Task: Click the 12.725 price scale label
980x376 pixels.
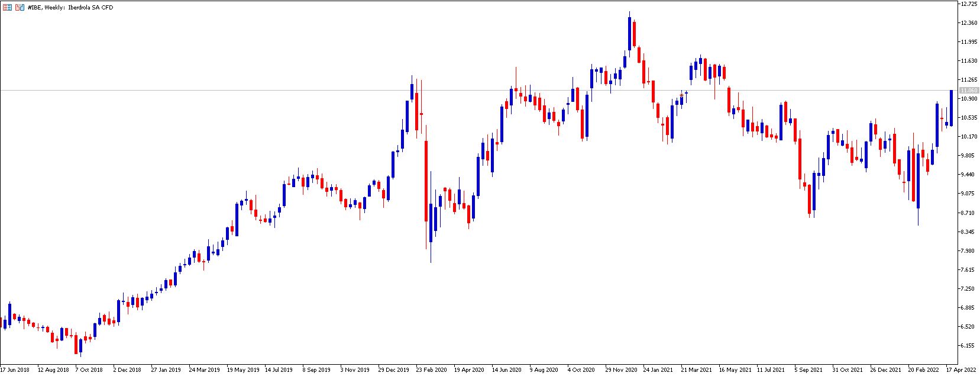Action: [x=969, y=4]
